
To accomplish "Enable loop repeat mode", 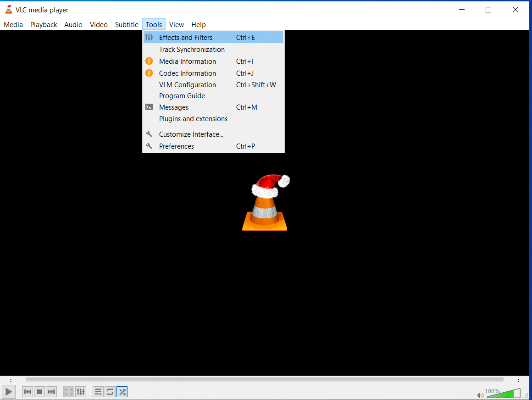I will point(110,392).
